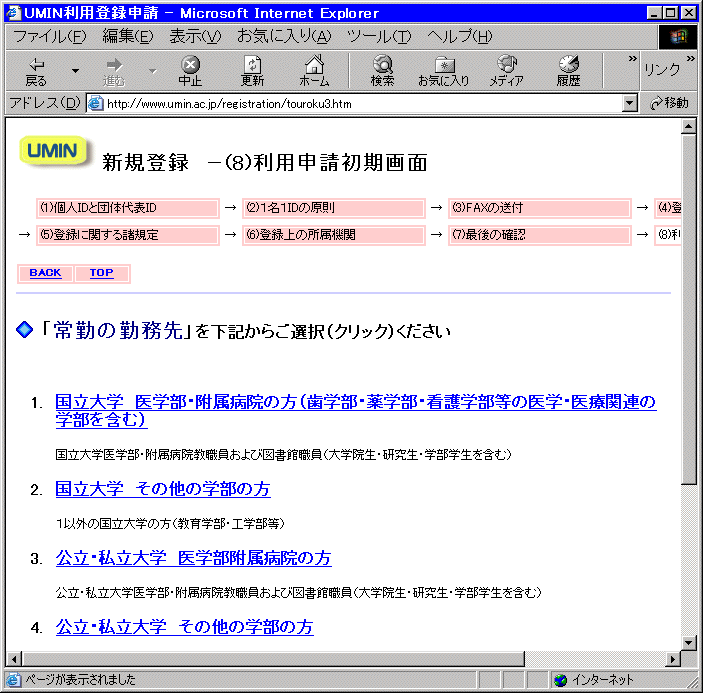This screenshot has width=703, height=693.
Task: Click the Back (戻る) toolbar arrow icon
Action: point(36,65)
